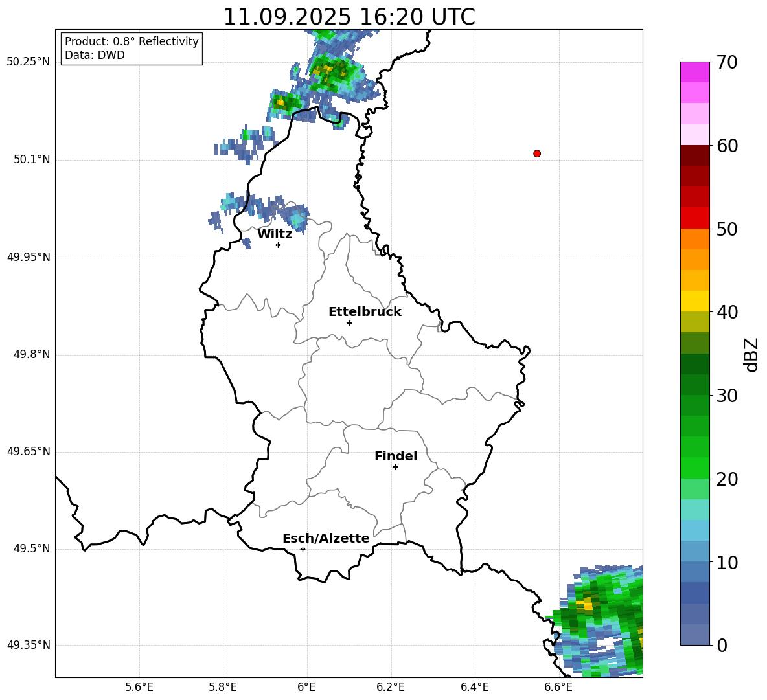Viewport: 767px width, 700px height.
Task: Click the 50.25°N latitude label
Action: pyautogui.click(x=29, y=62)
